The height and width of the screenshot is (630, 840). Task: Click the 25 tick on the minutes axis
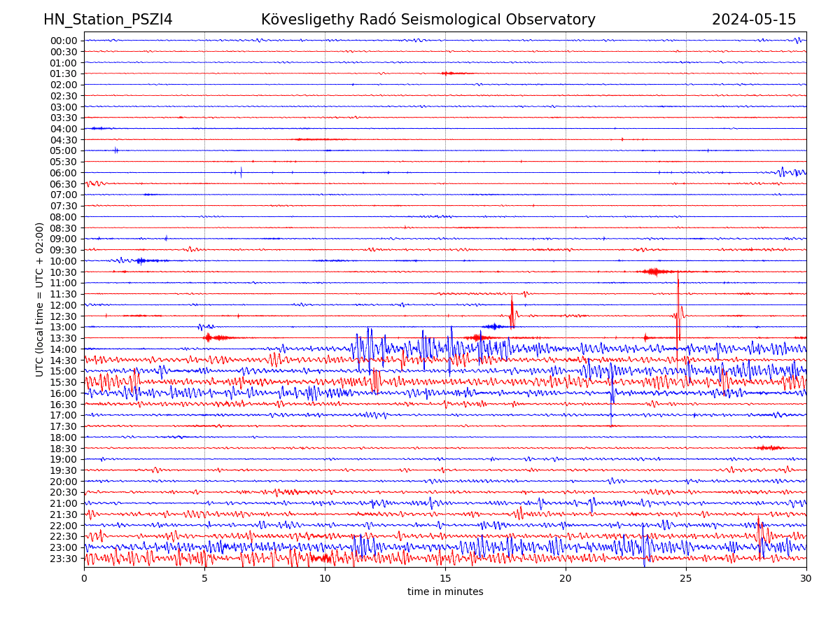click(x=686, y=578)
